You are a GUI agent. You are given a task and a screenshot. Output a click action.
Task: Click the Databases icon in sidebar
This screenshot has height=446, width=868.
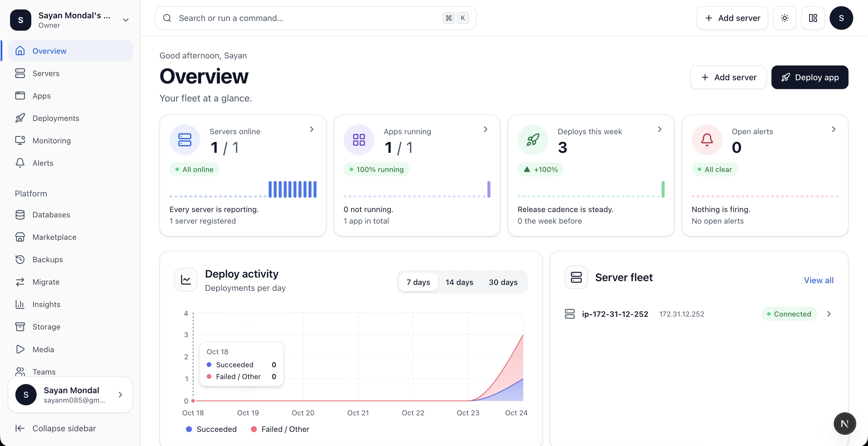[20, 215]
